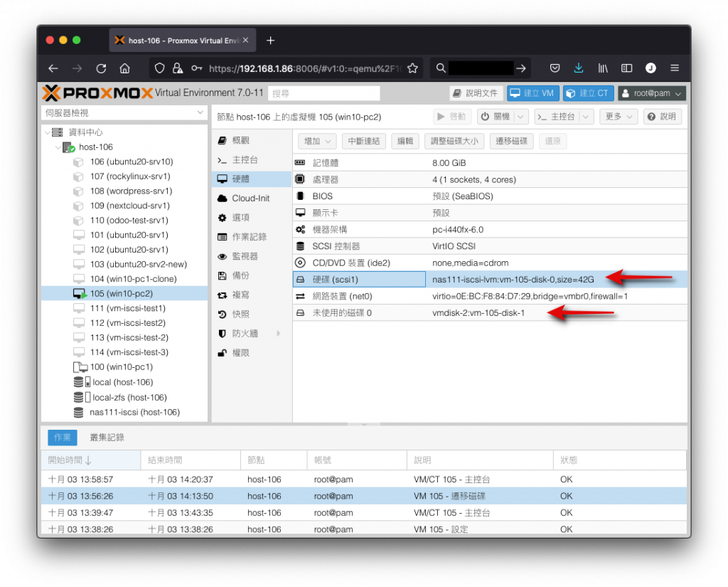Open 作業記錄 task history section

(x=251, y=237)
